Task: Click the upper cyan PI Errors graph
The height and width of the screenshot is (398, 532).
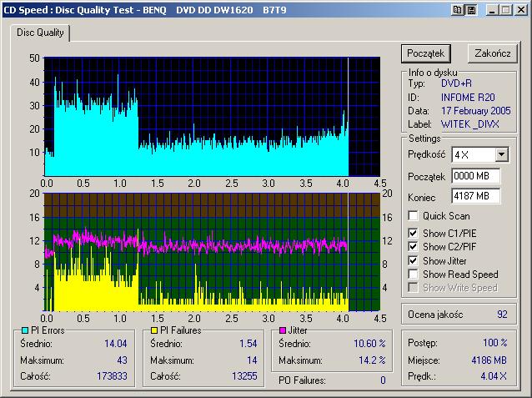Action: click(210, 115)
